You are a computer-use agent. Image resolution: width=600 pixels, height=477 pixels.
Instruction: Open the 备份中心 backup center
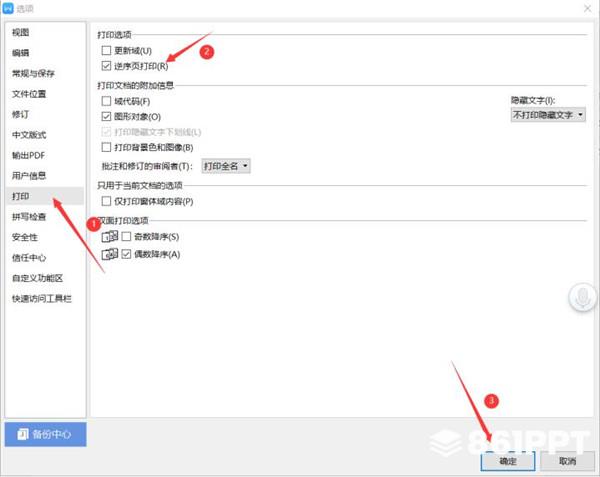click(x=46, y=434)
